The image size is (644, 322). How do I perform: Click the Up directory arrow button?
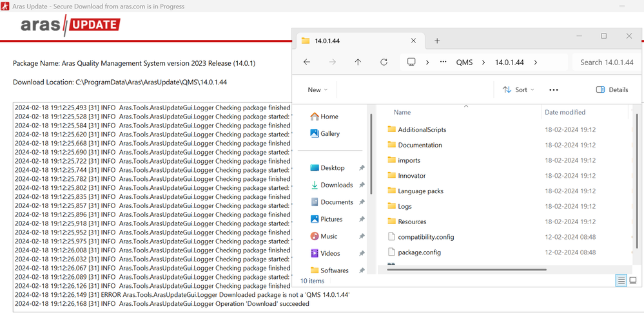point(358,62)
